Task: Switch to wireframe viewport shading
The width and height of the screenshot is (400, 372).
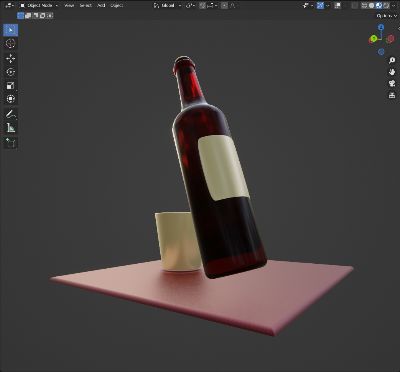Action: [364, 5]
